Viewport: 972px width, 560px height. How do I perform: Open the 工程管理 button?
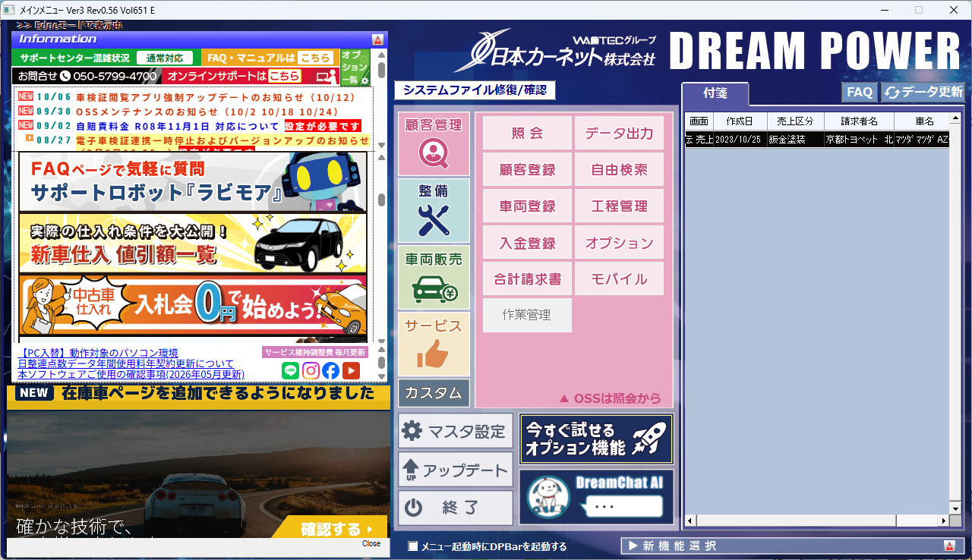coord(619,206)
